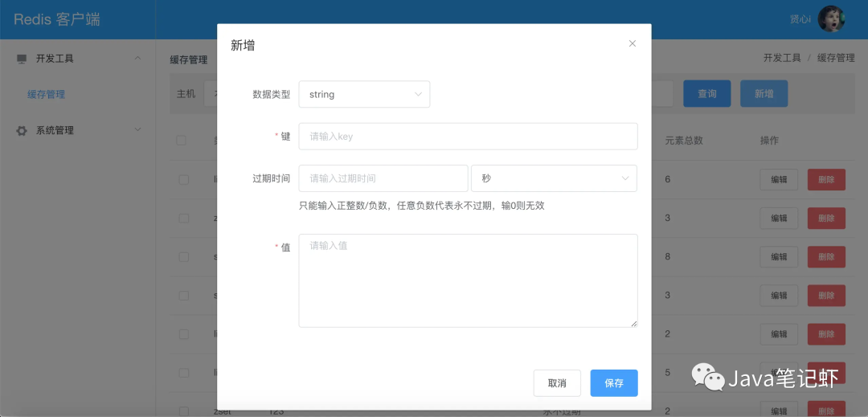Click the Redis 客户端 logo title
Screen dimensions: 868x417
click(57, 19)
